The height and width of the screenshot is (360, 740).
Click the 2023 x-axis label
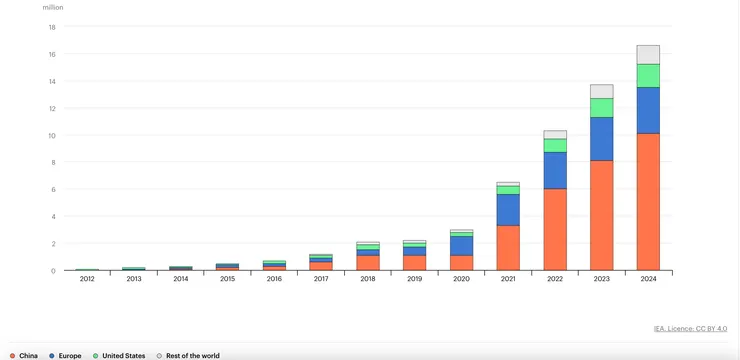(x=602, y=279)
